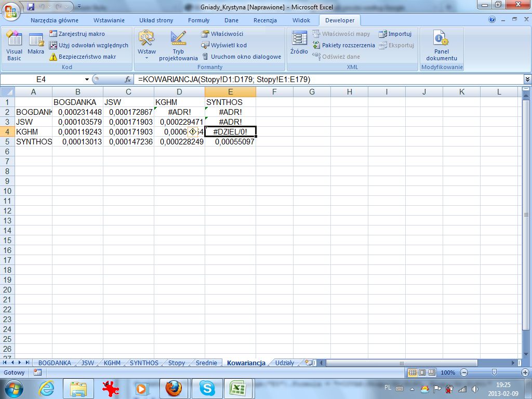
Task: Open the Windows Start button
Action: (x=14, y=388)
